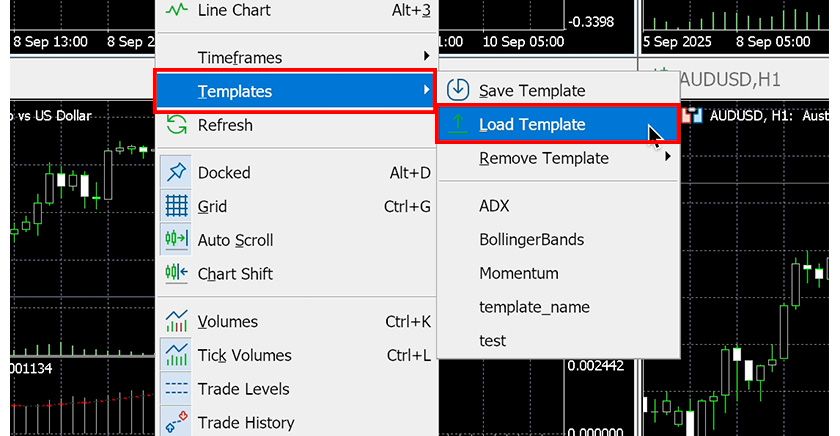This screenshot has height=436, width=840.
Task: Apply the Momentum template
Action: coord(519,273)
